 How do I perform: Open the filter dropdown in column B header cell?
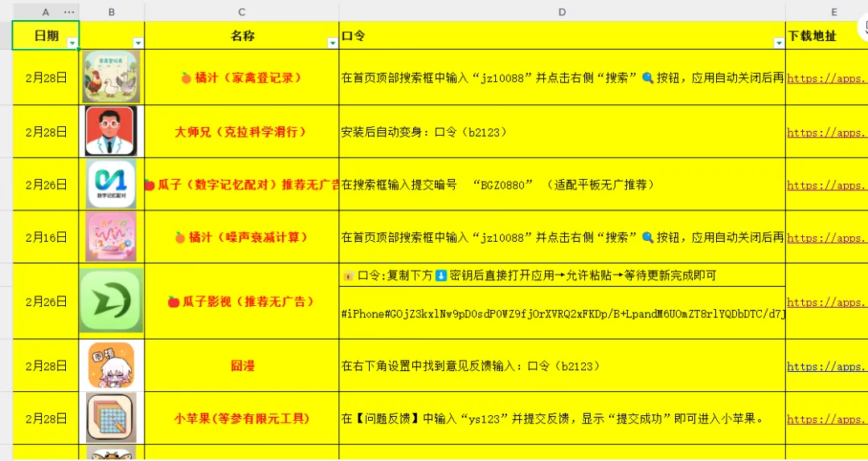pos(138,43)
